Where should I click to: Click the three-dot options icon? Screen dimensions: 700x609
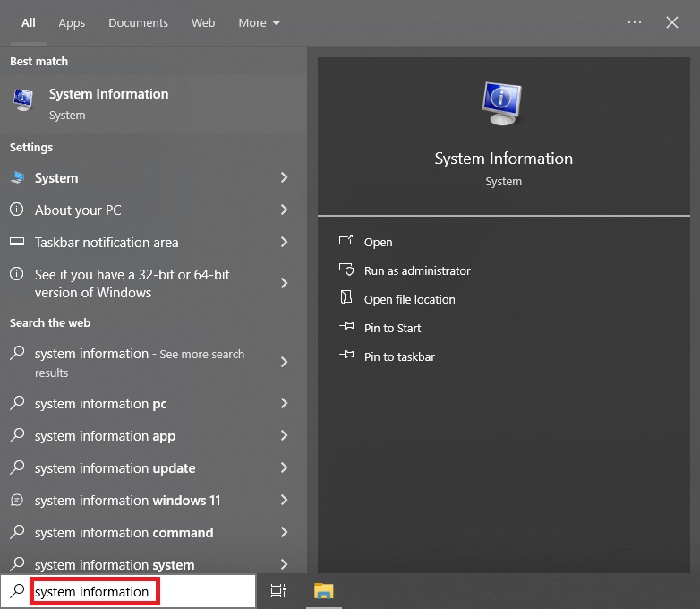[x=635, y=23]
